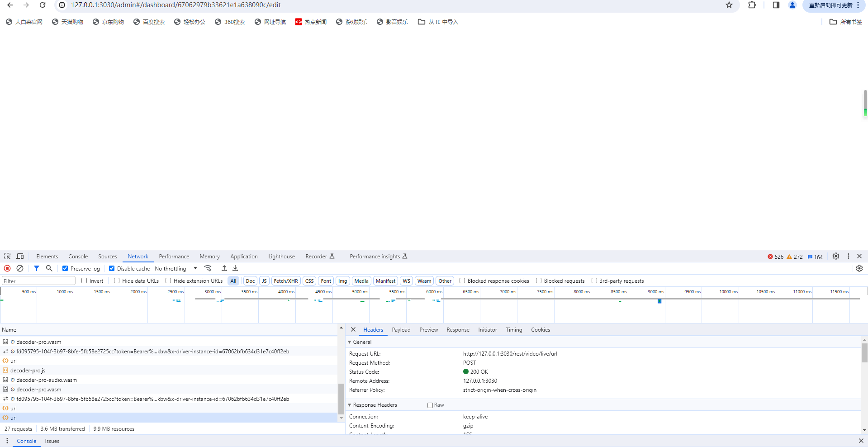This screenshot has width=868, height=447.
Task: Open Network panel settings gear
Action: (x=859, y=268)
